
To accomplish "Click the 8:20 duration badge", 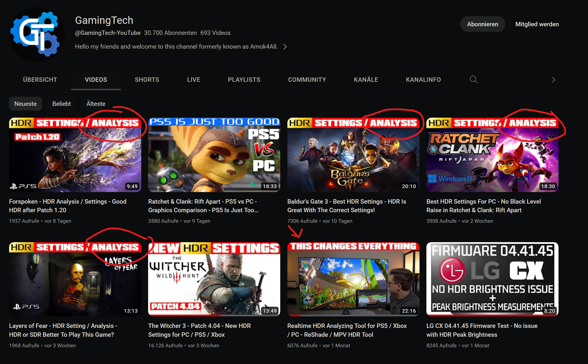I will tap(549, 311).
